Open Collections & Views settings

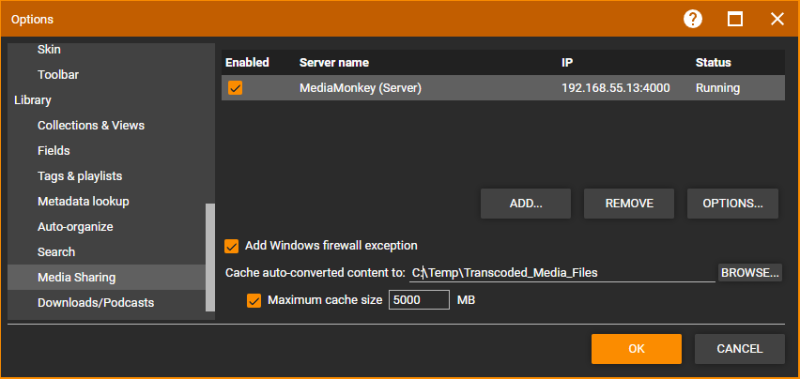(x=91, y=125)
